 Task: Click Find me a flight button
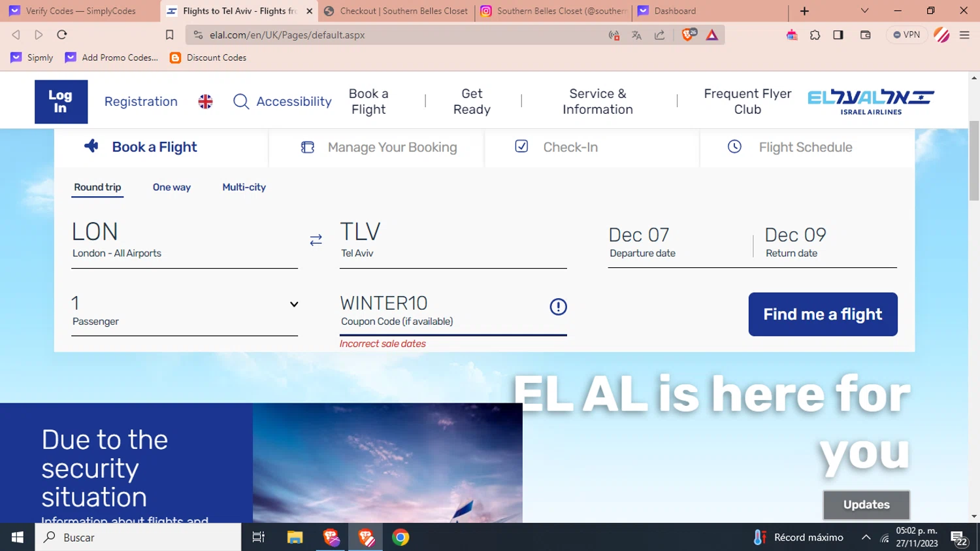pos(823,314)
